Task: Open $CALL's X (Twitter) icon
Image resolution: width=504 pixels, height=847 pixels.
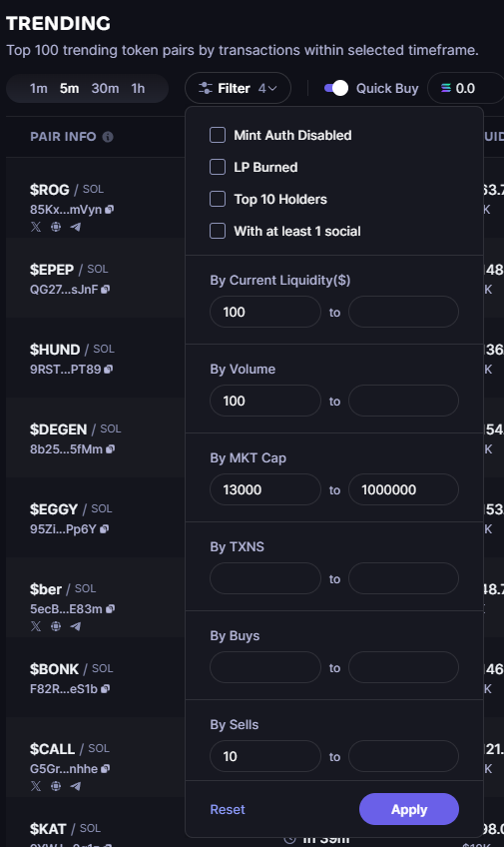Action: point(36,786)
